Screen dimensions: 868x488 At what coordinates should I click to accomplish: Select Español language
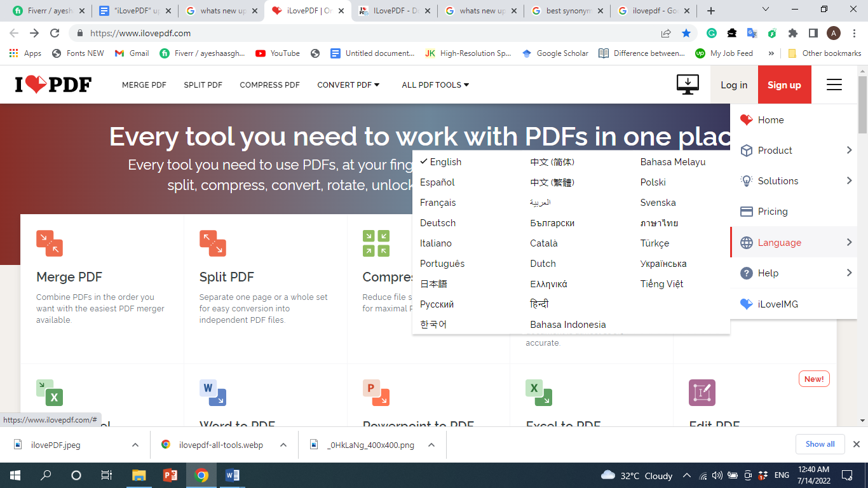click(437, 182)
